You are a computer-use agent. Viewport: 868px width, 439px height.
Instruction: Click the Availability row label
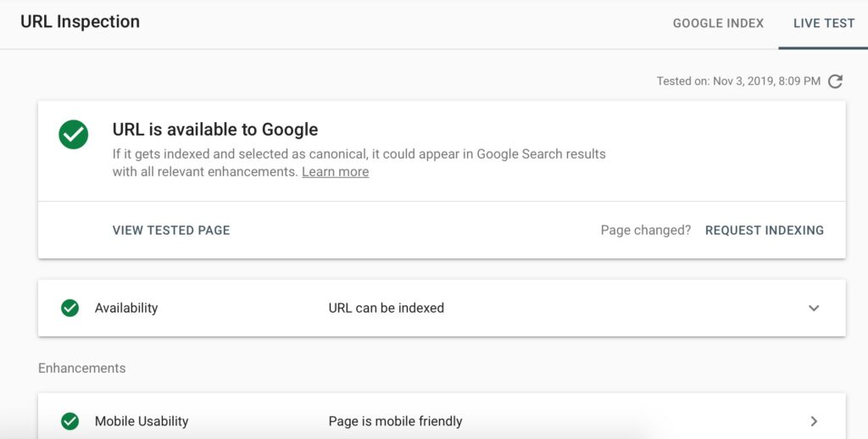[126, 308]
